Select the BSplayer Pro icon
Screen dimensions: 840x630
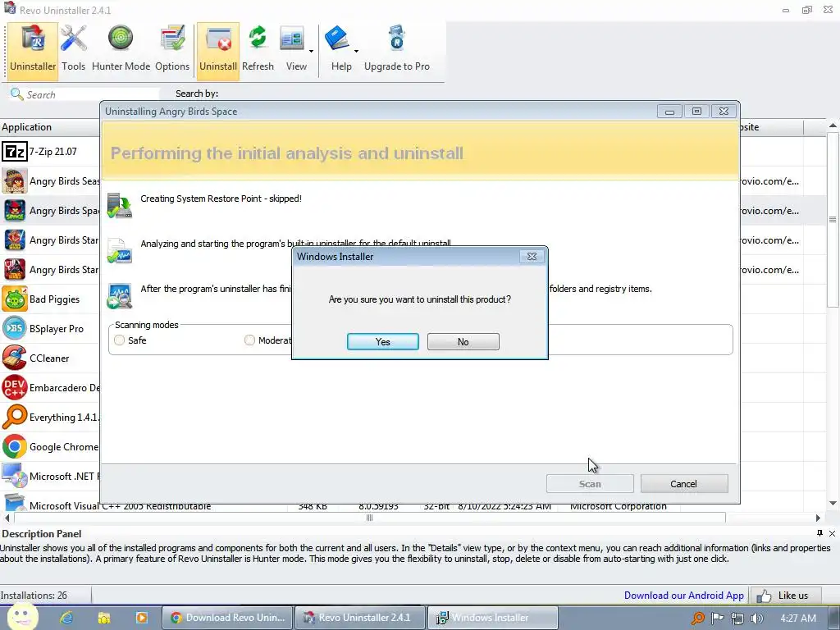15,328
